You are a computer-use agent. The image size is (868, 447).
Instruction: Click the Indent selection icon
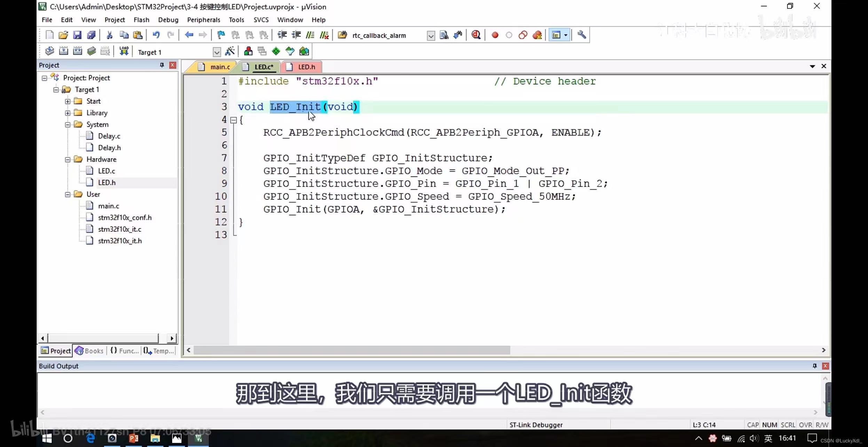282,35
